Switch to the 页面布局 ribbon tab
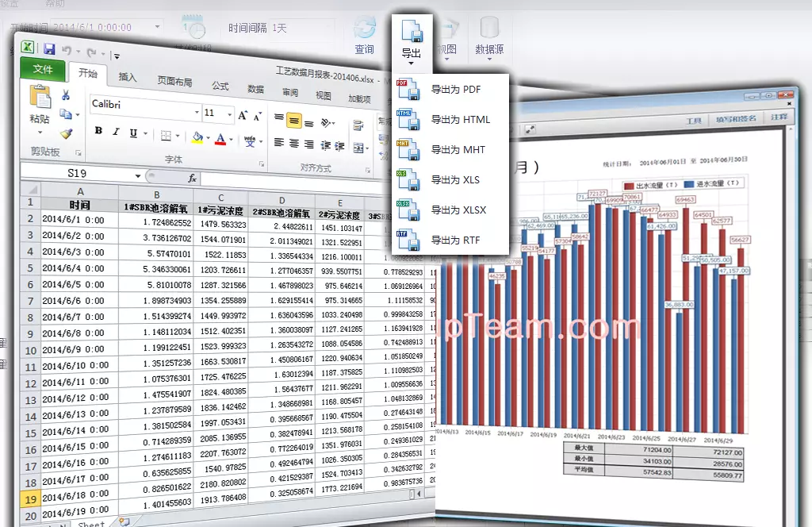The width and height of the screenshot is (812, 527). click(x=174, y=82)
